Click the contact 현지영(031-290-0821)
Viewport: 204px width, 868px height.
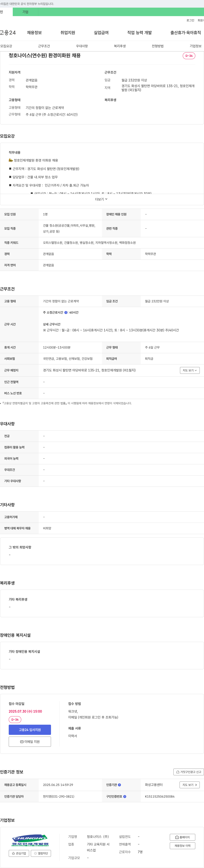[58, 797]
